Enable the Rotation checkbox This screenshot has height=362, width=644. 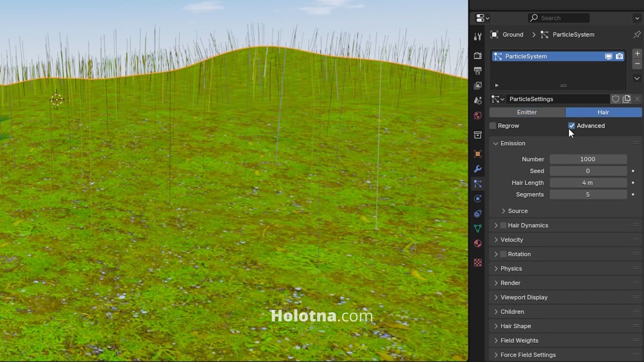point(503,254)
